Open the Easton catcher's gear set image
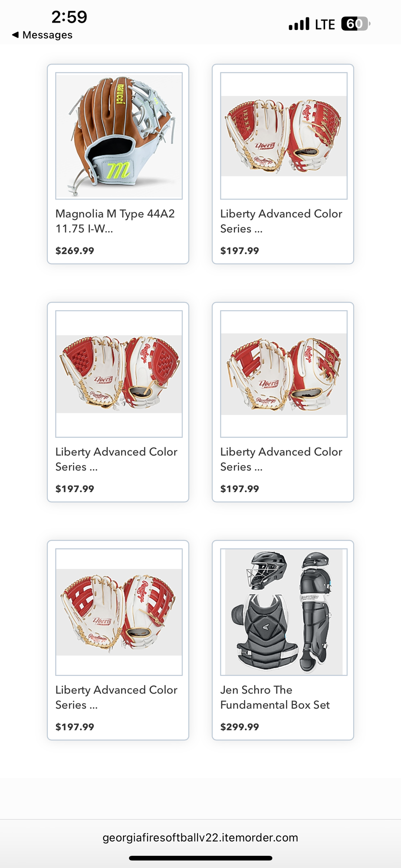The width and height of the screenshot is (401, 868). click(x=284, y=612)
